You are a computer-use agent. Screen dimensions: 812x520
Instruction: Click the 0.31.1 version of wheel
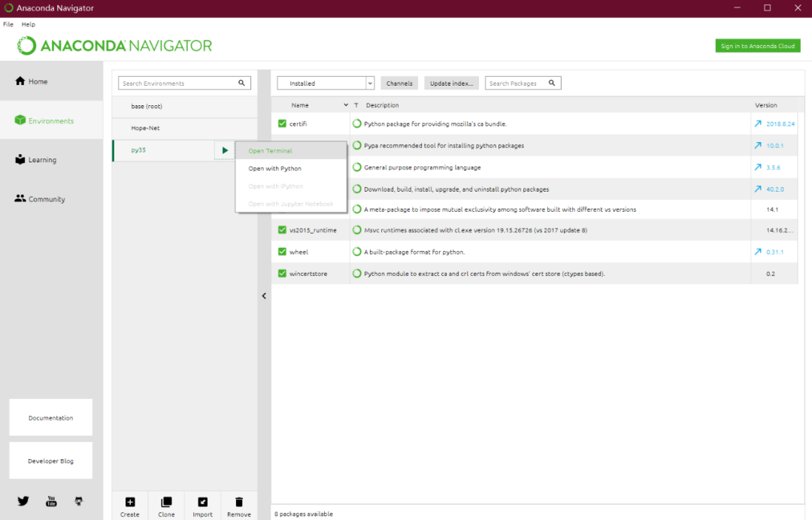[774, 252]
